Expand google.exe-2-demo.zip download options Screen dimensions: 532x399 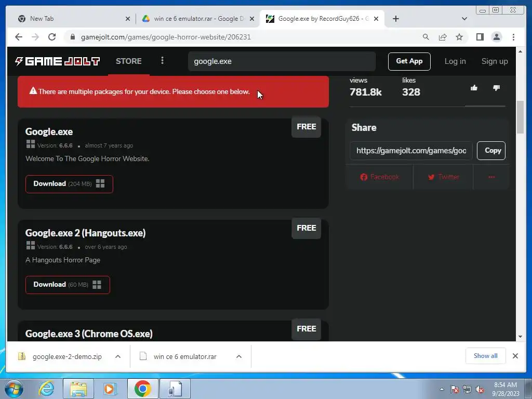[118, 356]
